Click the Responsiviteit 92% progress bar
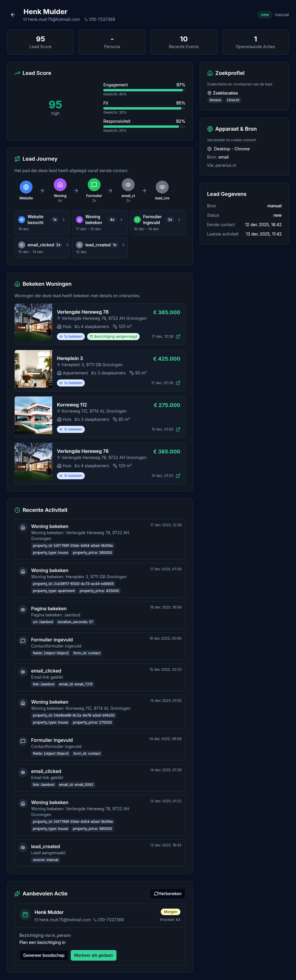 pos(144,127)
